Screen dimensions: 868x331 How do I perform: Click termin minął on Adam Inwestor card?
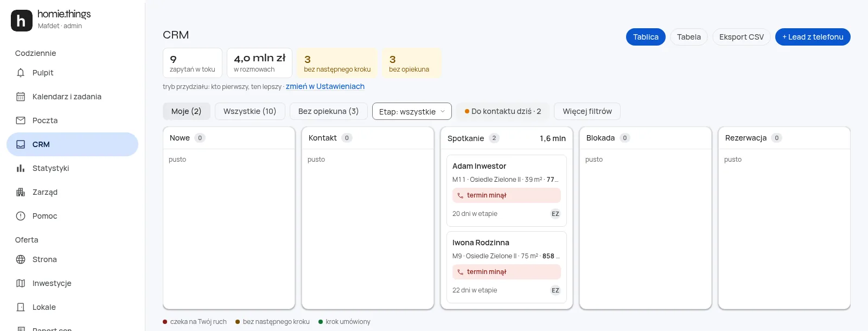tap(507, 195)
